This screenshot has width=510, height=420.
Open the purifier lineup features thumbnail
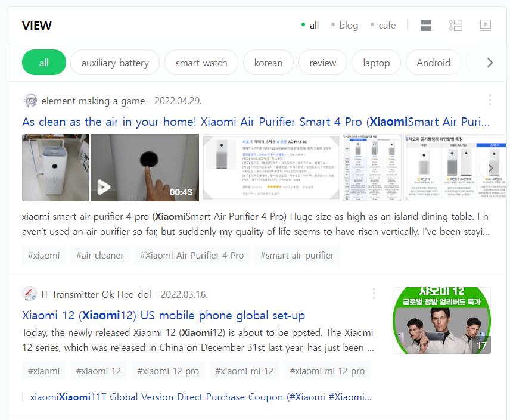(x=455, y=167)
